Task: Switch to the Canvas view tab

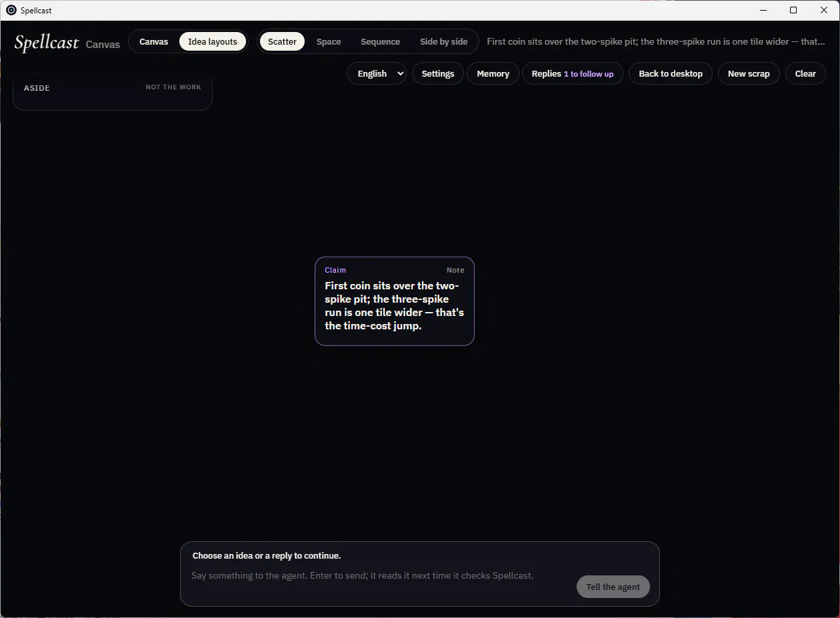Action: pyautogui.click(x=153, y=41)
